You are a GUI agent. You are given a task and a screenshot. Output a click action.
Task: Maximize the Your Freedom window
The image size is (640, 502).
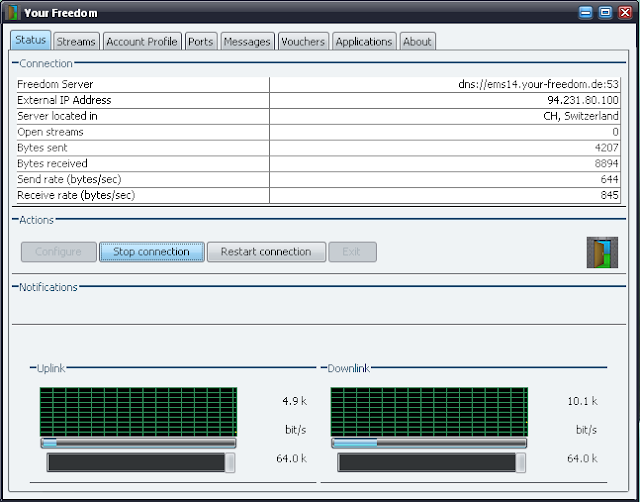pos(605,13)
